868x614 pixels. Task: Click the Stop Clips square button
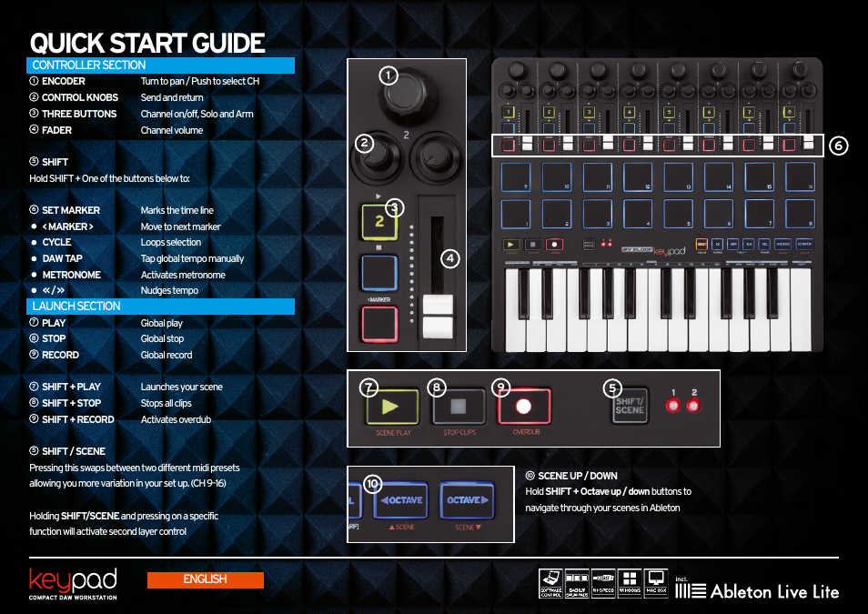coord(459,407)
